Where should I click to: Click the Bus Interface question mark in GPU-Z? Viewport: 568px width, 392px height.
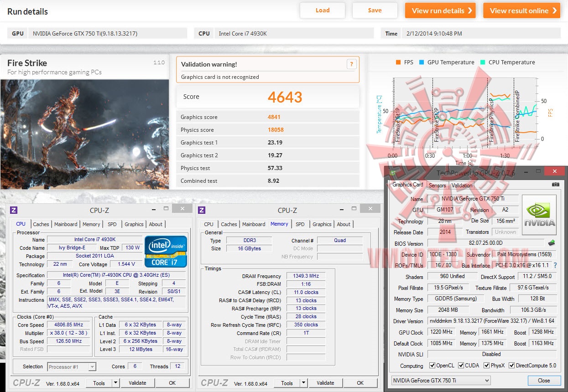coord(555,265)
